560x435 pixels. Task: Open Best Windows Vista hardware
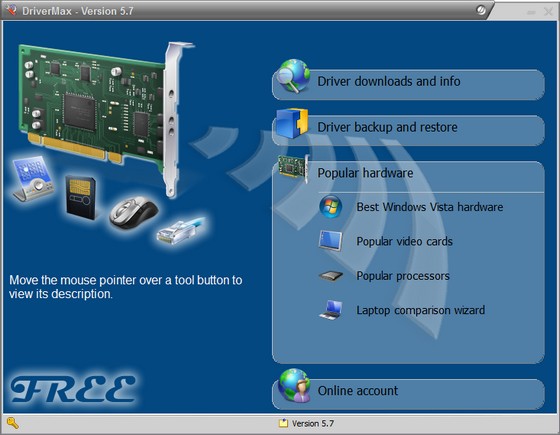pos(430,207)
